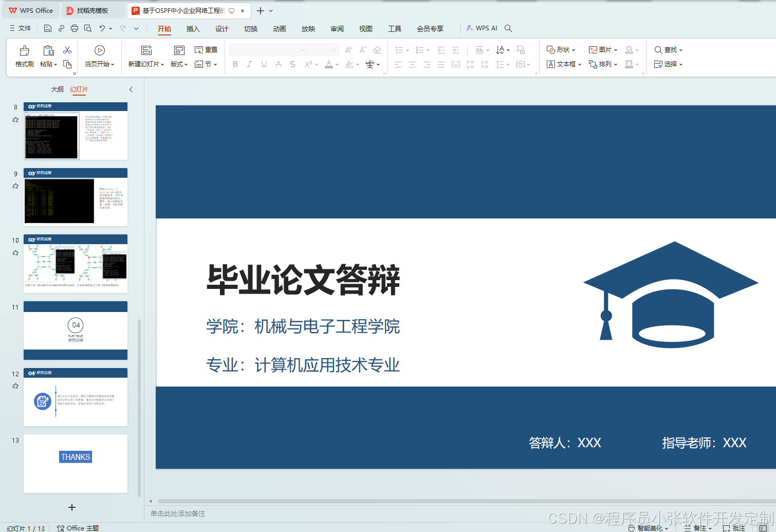Insert a text box with 文本框
Viewport: 776px width, 532px height.
562,64
